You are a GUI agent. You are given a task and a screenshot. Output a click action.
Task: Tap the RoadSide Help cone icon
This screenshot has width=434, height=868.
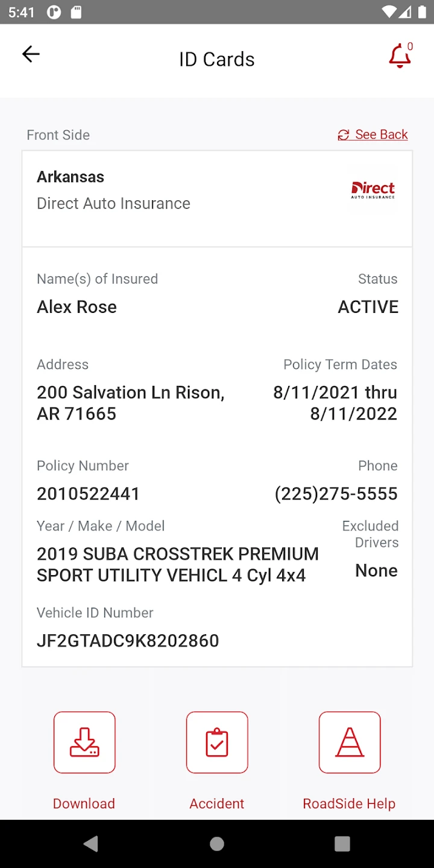pyautogui.click(x=350, y=742)
